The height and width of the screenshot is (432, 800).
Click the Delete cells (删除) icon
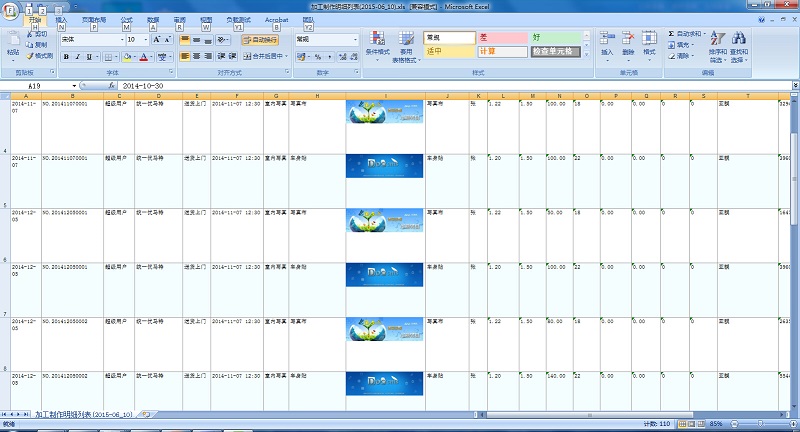pyautogui.click(x=628, y=44)
